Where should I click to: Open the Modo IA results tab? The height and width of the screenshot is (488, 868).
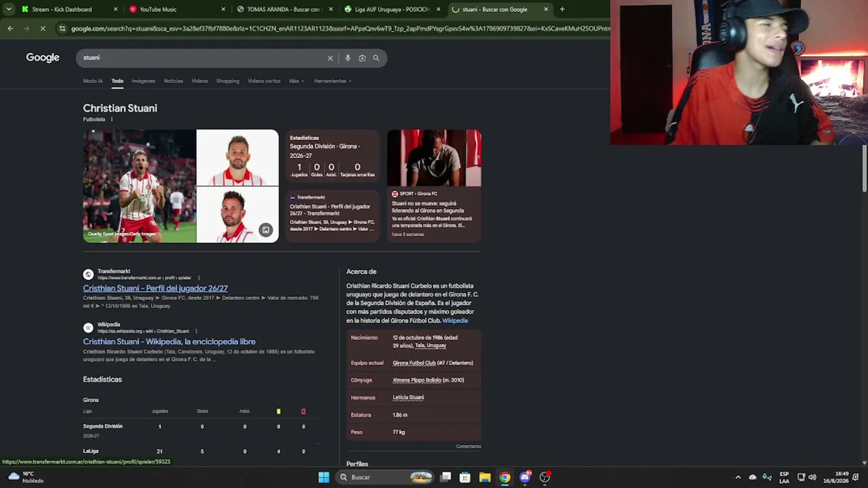click(x=93, y=81)
